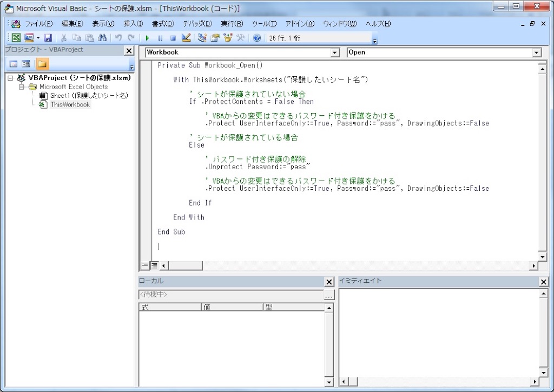Click the Redo arrow icon
Screen dimensions: 554x392
(x=131, y=38)
